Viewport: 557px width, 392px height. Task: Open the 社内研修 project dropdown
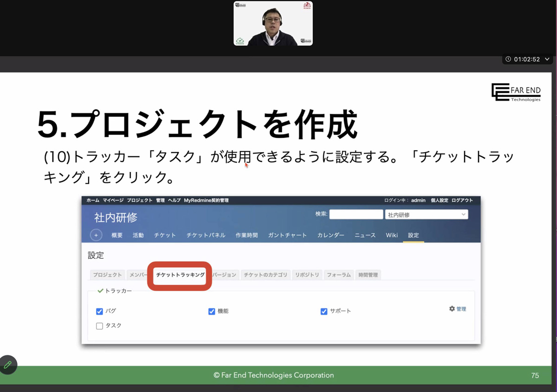(426, 215)
